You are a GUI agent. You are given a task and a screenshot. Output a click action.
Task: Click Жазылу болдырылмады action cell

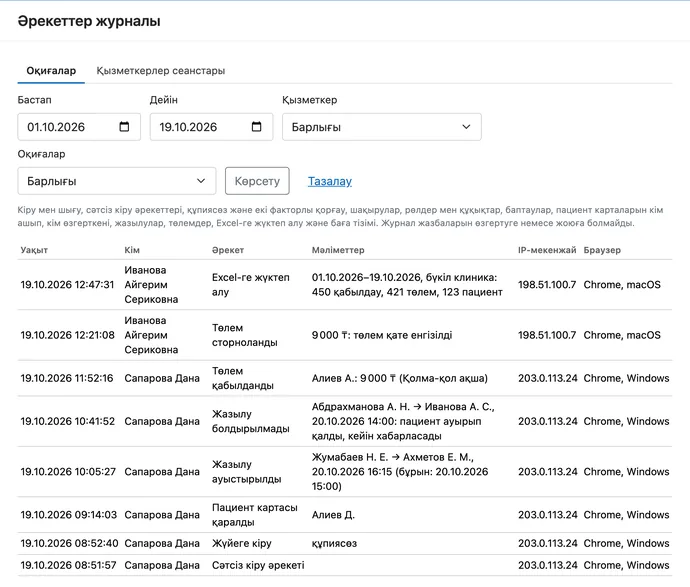251,422
